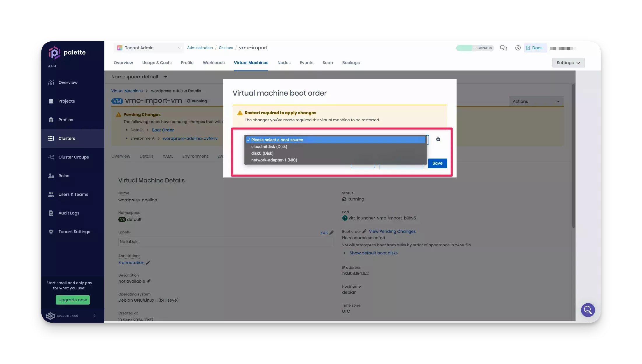Open the chat messages icon
642x364 pixels.
coord(503,48)
